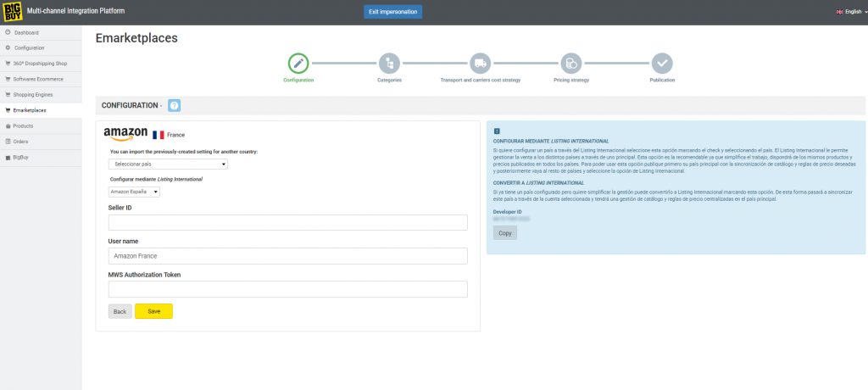
Task: Go to Shopping Engines in sidebar
Action: coord(32,94)
